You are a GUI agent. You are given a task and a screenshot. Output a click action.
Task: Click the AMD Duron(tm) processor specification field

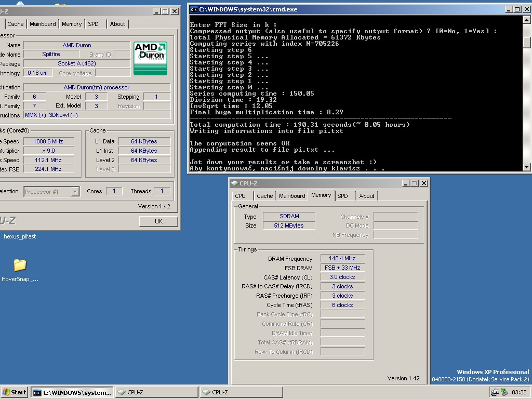(97, 87)
